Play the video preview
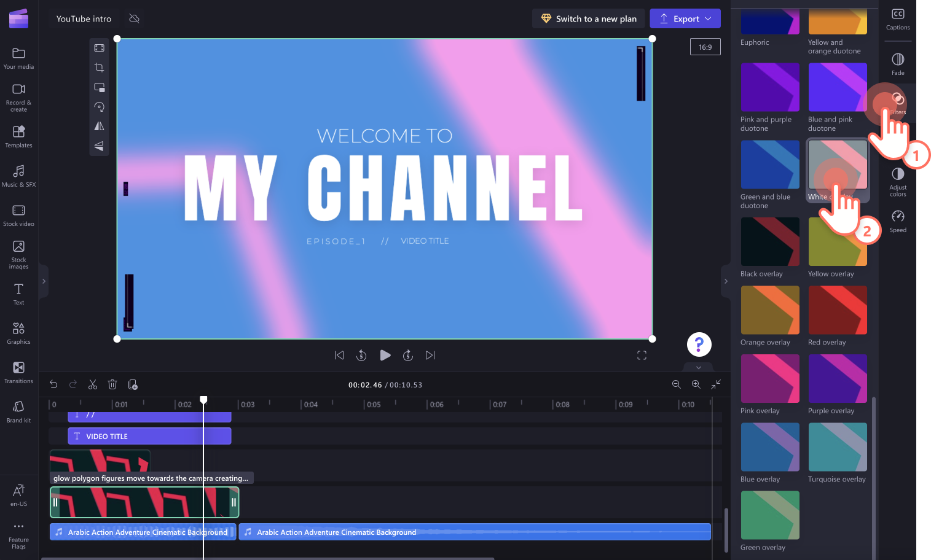The height and width of the screenshot is (560, 931). [x=385, y=355]
